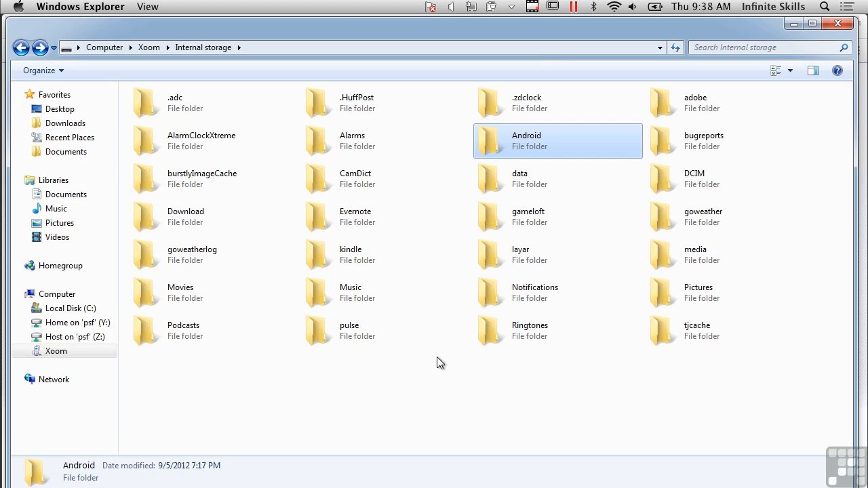Viewport: 868px width, 488px height.
Task: Open Explorer Help button
Action: [837, 70]
